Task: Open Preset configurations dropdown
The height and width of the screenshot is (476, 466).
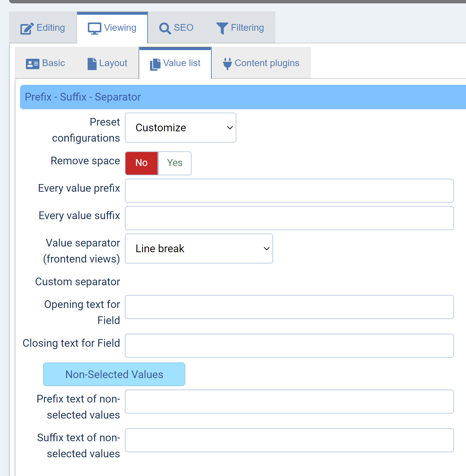Action: pyautogui.click(x=181, y=128)
